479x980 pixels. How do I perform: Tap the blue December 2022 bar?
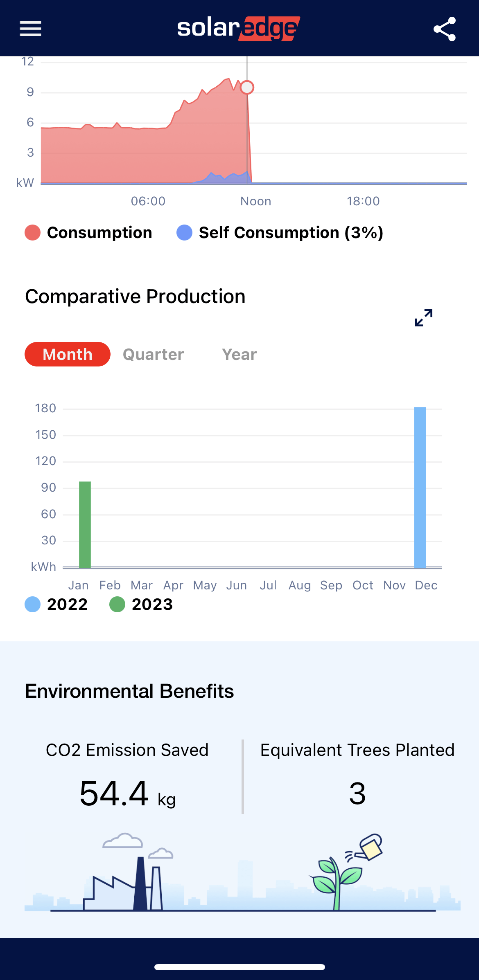tap(420, 487)
